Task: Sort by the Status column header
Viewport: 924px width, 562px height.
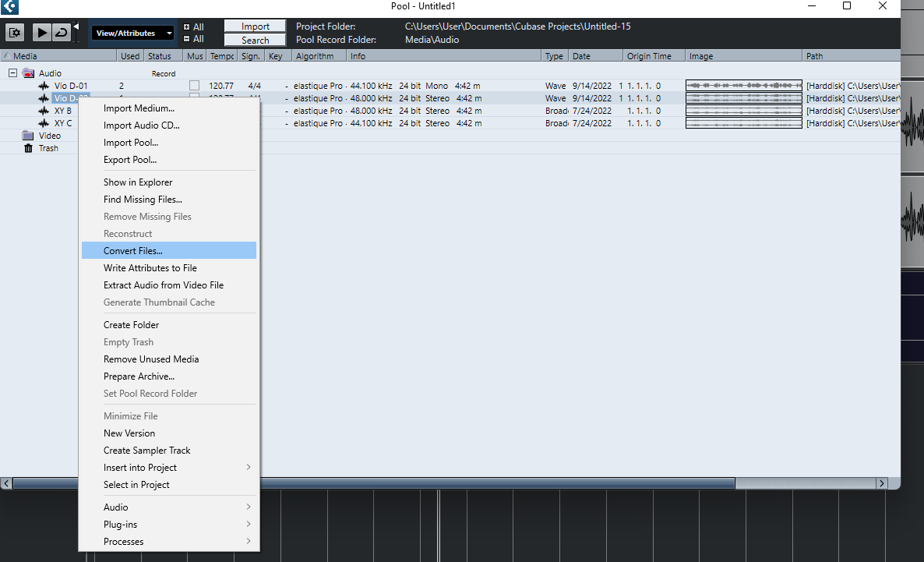Action: [x=164, y=56]
